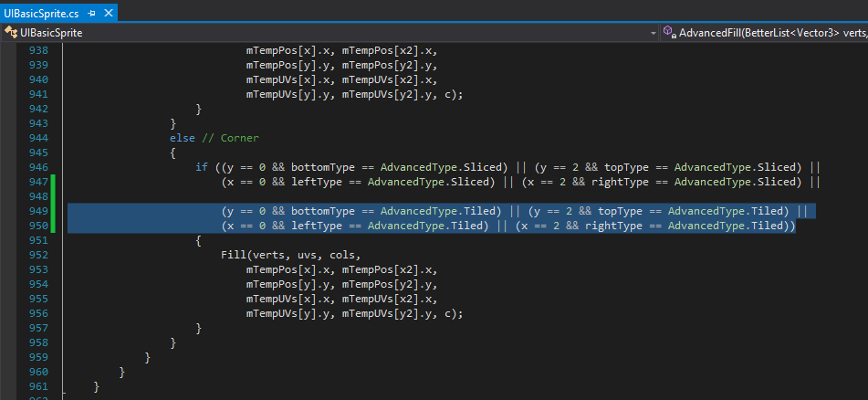Screen dimensions: 868x400
Task: Click the green change marker beside line 947
Action: [54, 182]
